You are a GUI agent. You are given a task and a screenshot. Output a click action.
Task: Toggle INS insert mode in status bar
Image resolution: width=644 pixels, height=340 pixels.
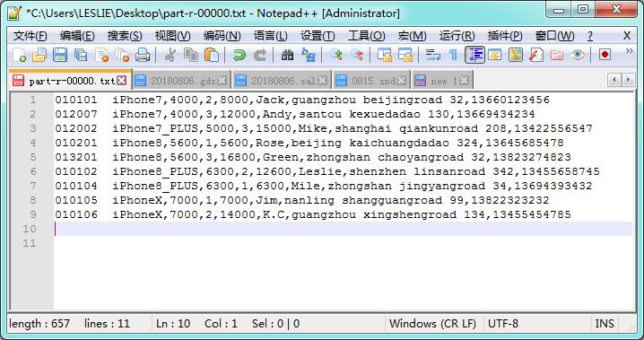coord(605,324)
